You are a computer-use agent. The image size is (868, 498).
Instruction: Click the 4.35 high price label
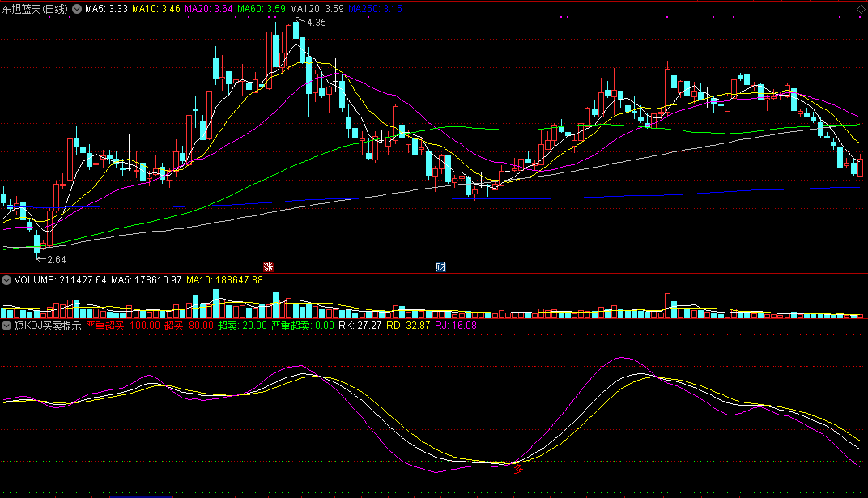point(317,23)
